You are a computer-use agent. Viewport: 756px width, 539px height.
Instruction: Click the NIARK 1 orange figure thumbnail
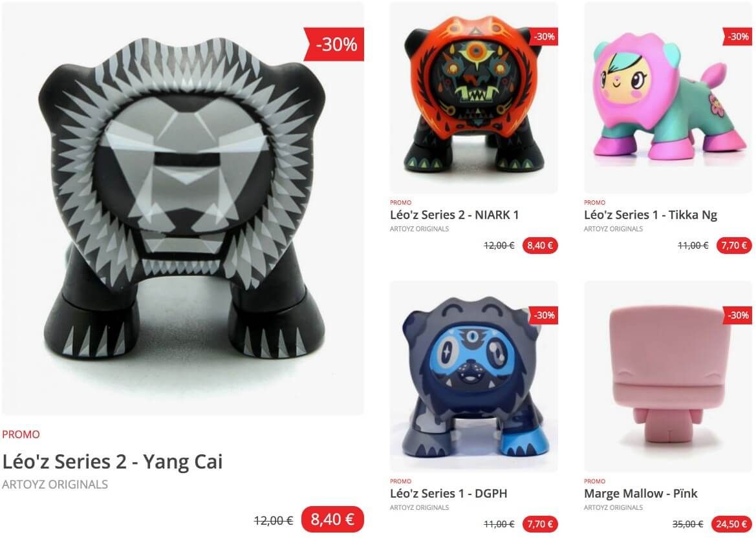473,98
